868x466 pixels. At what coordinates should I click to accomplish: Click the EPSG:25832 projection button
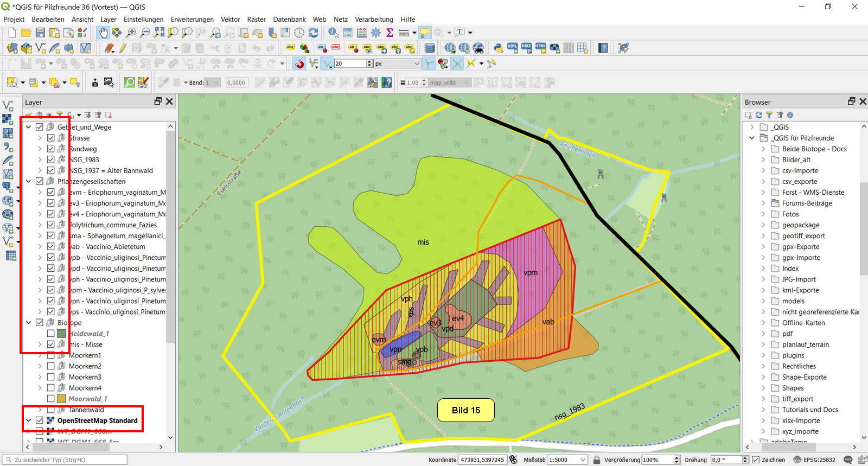click(x=814, y=459)
